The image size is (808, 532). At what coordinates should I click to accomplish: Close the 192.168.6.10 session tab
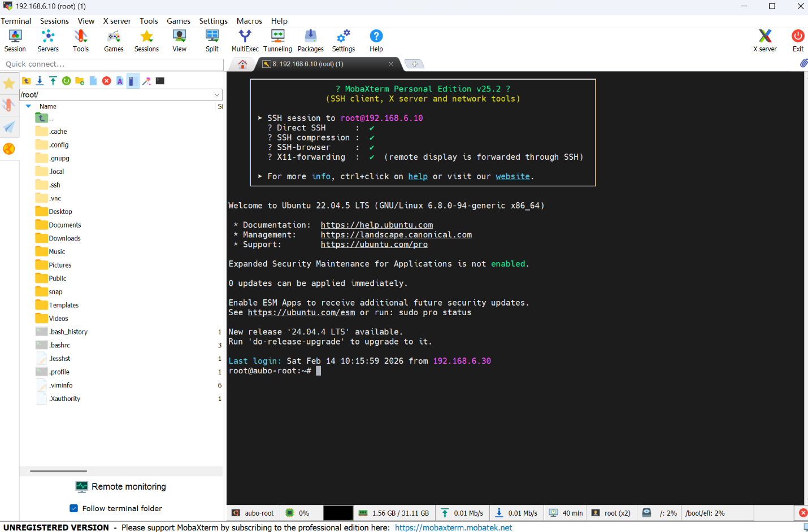pos(390,64)
